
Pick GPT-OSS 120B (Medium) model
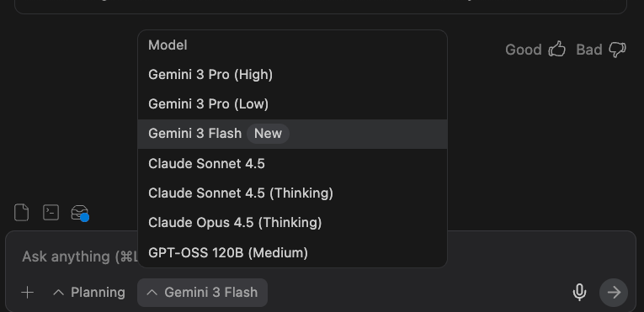click(x=292, y=253)
